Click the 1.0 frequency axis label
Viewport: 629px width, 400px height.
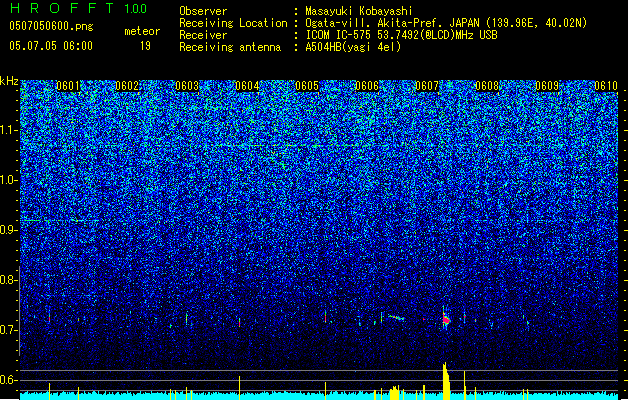click(x=9, y=180)
